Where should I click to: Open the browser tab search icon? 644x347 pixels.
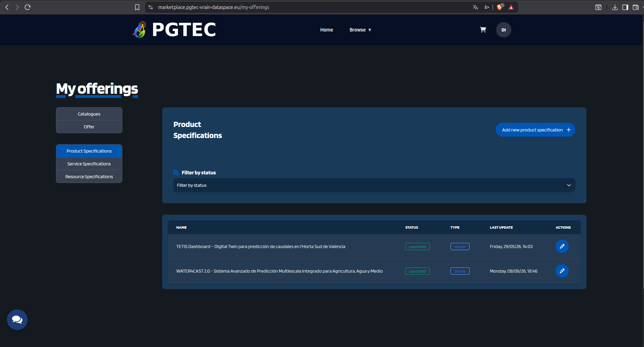pyautogui.click(x=598, y=7)
